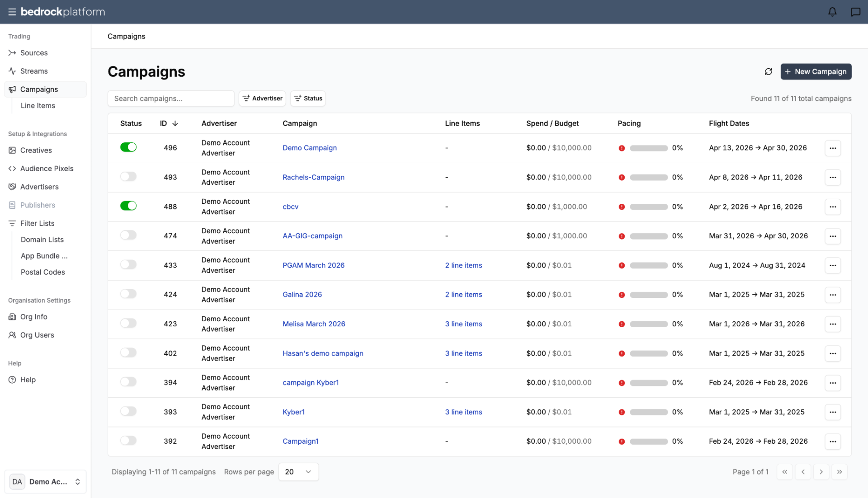Open the chat messages icon

coord(855,12)
